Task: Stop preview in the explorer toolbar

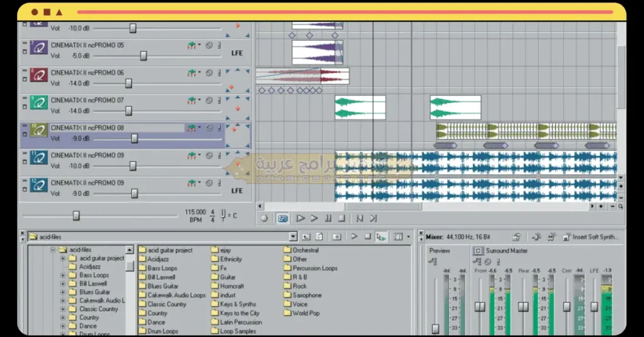Action: (367, 236)
